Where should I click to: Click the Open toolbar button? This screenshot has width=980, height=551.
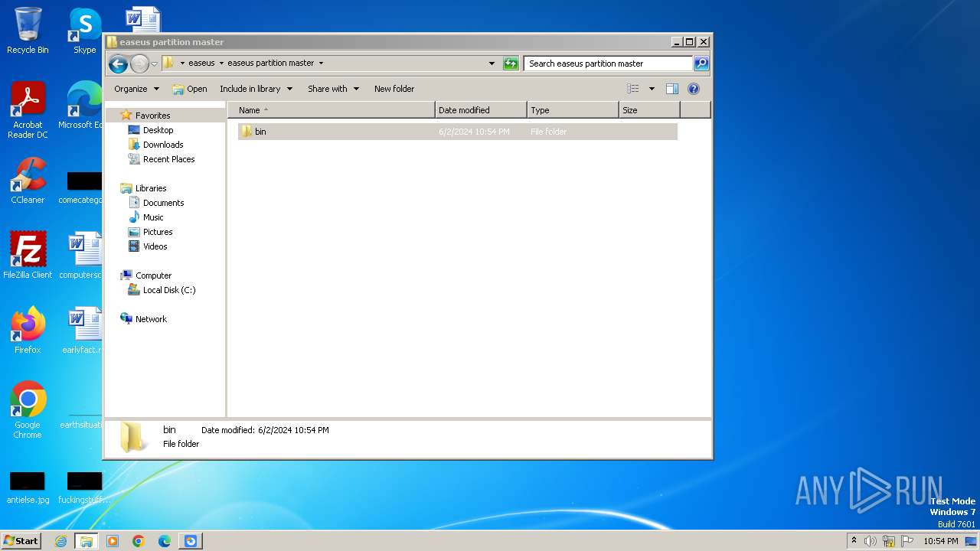pyautogui.click(x=190, y=89)
